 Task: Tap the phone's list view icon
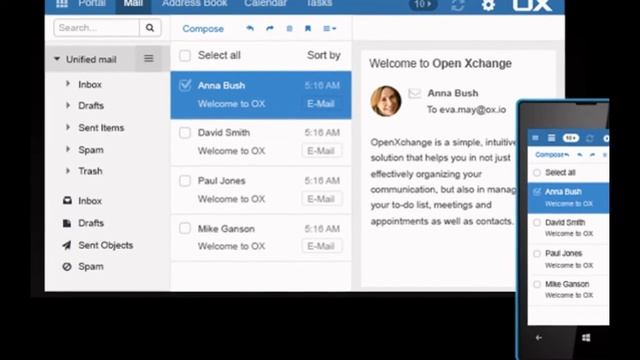[551, 138]
